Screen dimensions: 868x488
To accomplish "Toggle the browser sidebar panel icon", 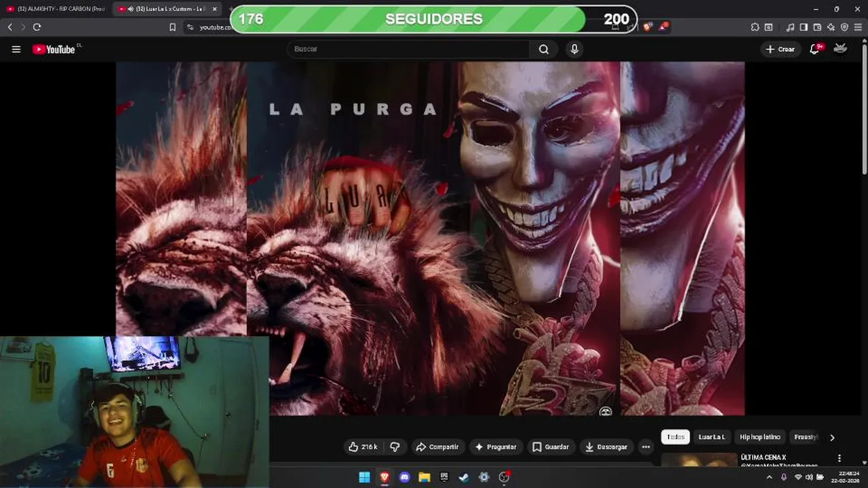I will [804, 27].
